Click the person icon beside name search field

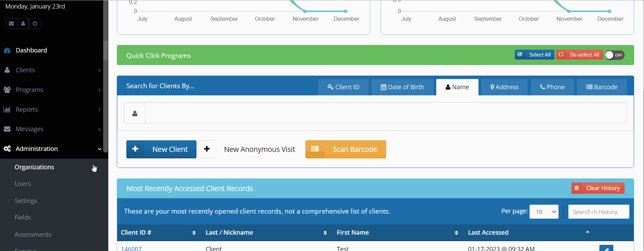click(x=135, y=113)
